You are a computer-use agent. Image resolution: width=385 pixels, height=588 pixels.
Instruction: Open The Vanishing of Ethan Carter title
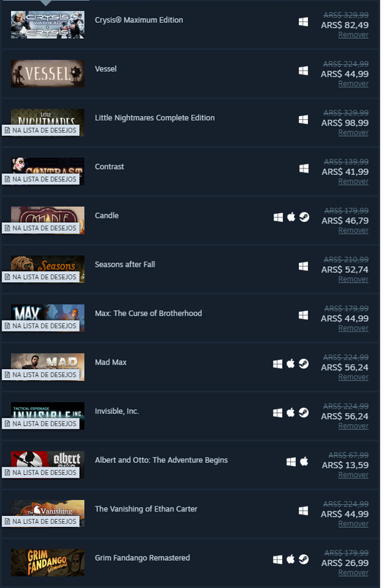coord(145,509)
